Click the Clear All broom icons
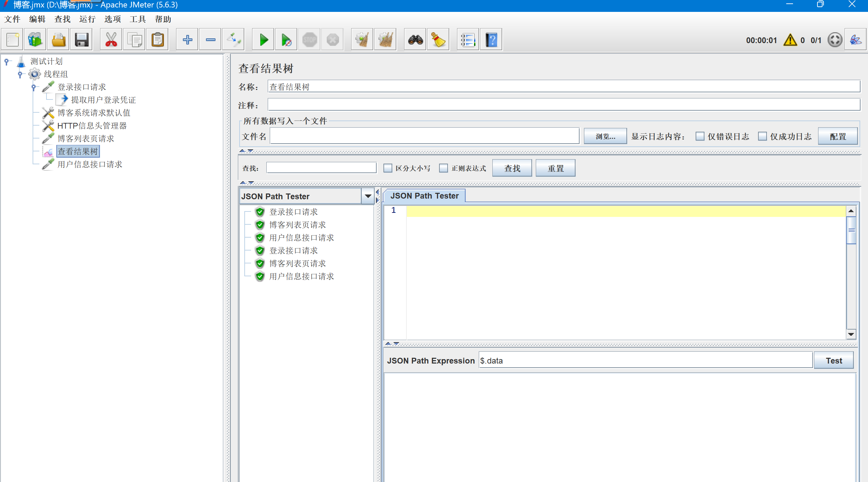 click(x=385, y=40)
